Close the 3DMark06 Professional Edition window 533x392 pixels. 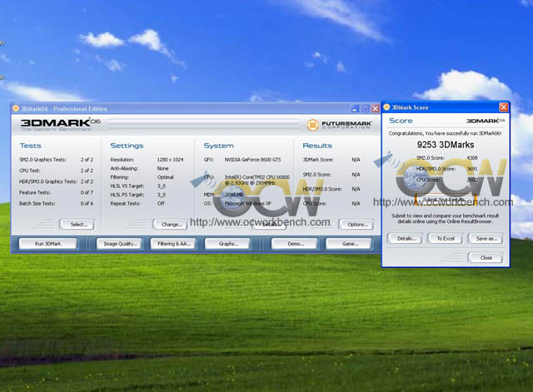pos(375,109)
